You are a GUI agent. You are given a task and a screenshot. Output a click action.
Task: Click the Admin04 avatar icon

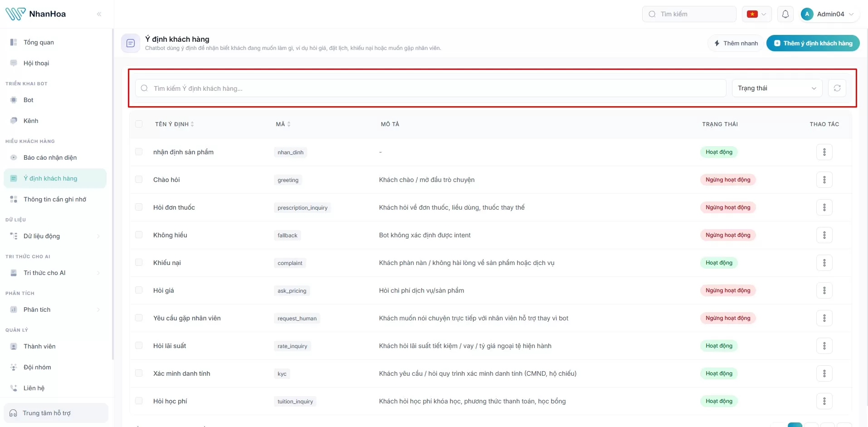pyautogui.click(x=807, y=14)
